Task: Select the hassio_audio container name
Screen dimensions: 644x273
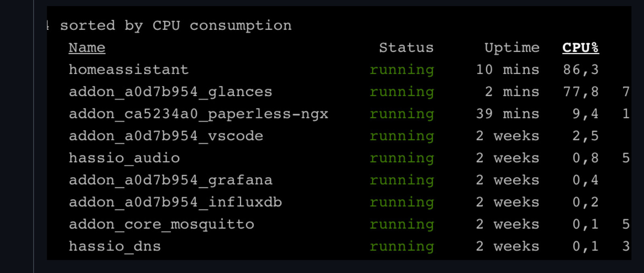Action: click(x=124, y=158)
